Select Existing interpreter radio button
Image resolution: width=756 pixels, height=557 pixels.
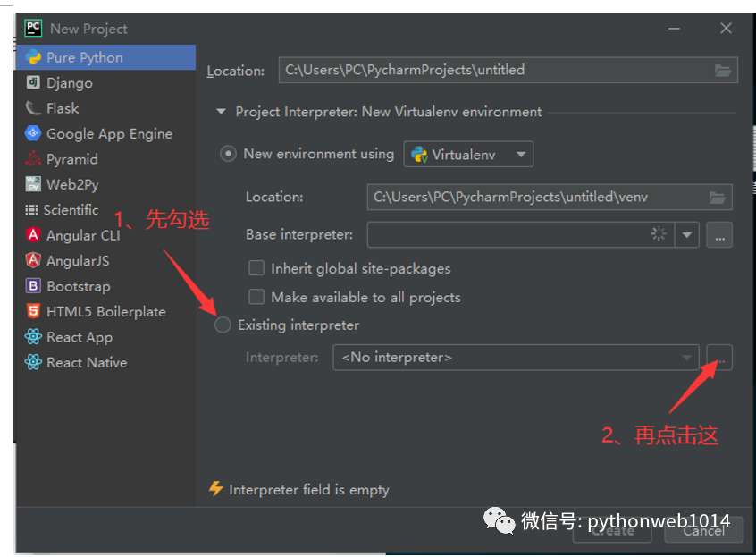point(223,325)
